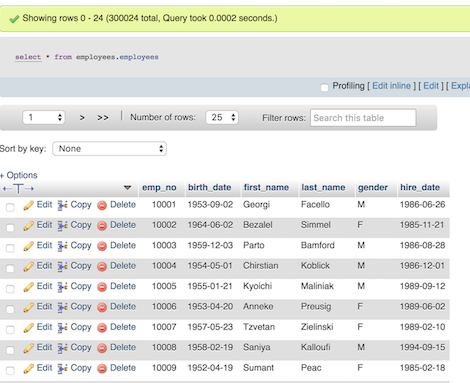Viewport: 470px width, 383px height.
Task: Click the Copy link for employee Saniya
Action: click(x=81, y=348)
